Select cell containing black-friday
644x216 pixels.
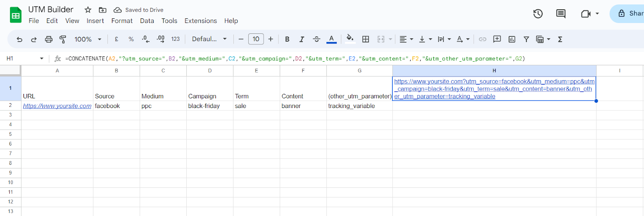[x=210, y=106]
